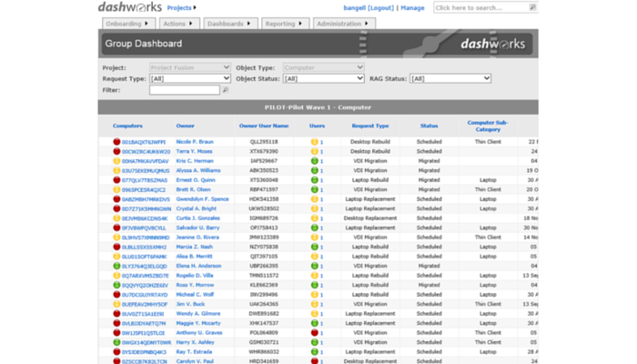Sort by Computers column header
Viewport: 637px width, 364px height.
tap(127, 126)
